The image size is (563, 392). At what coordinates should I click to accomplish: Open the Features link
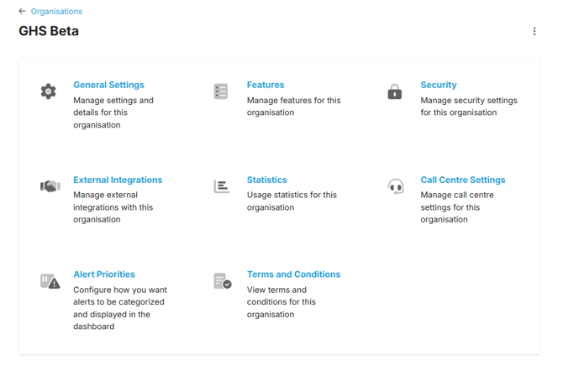point(266,85)
